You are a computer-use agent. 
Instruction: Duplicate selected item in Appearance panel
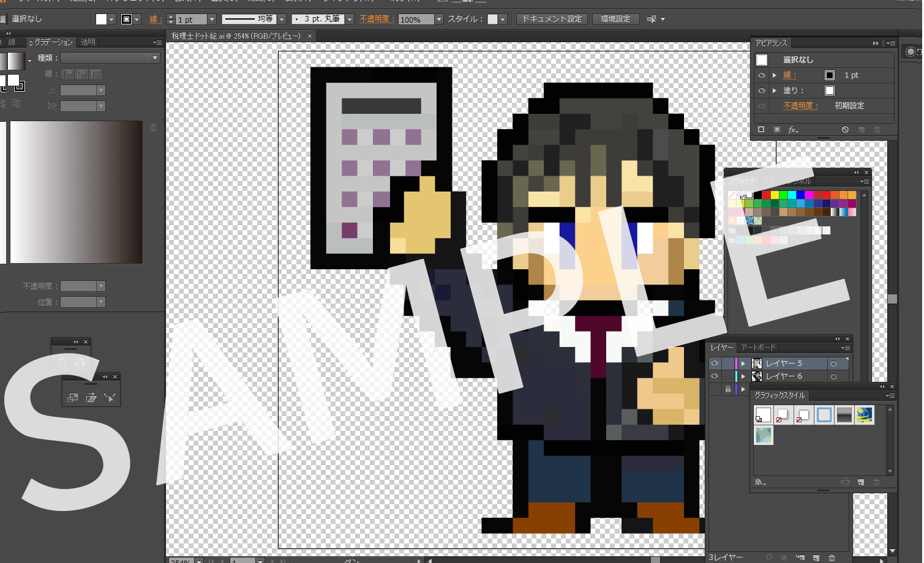pos(861,130)
